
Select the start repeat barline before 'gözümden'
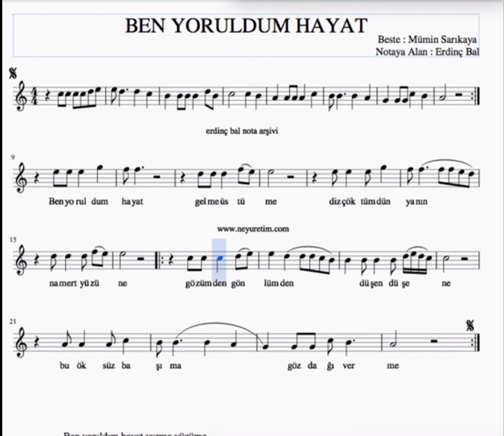tap(160, 260)
